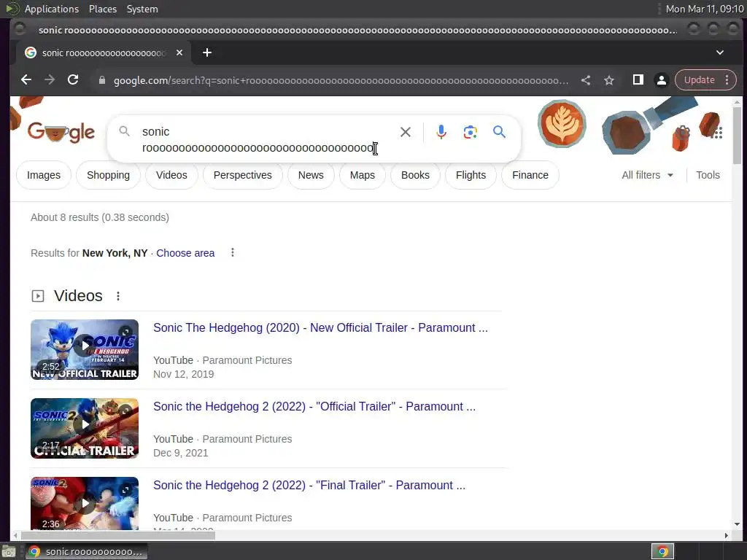Click the scroll down arrow
This screenshot has height=560, width=747.
click(x=737, y=524)
